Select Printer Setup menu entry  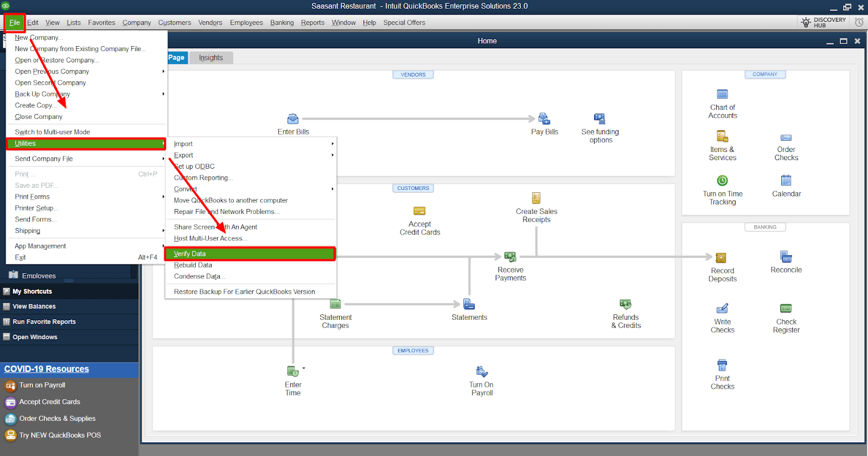point(86,208)
